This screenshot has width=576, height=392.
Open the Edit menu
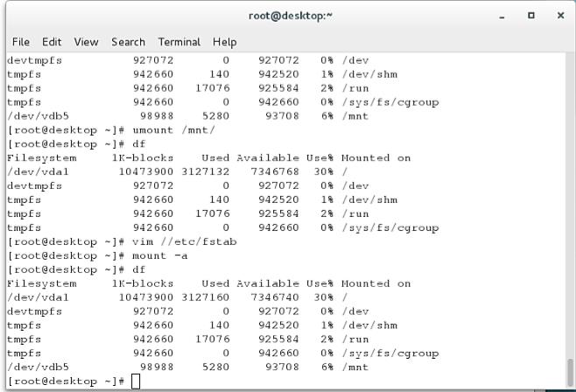[52, 42]
